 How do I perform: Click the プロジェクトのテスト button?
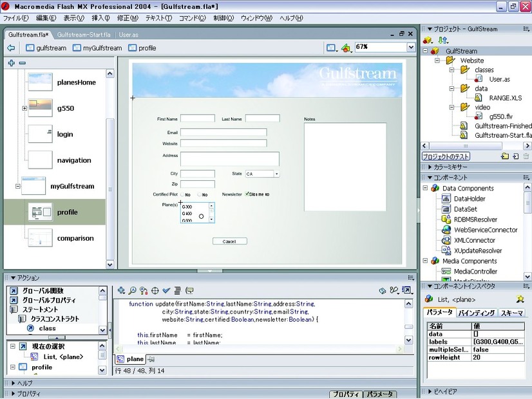pyautogui.click(x=446, y=156)
